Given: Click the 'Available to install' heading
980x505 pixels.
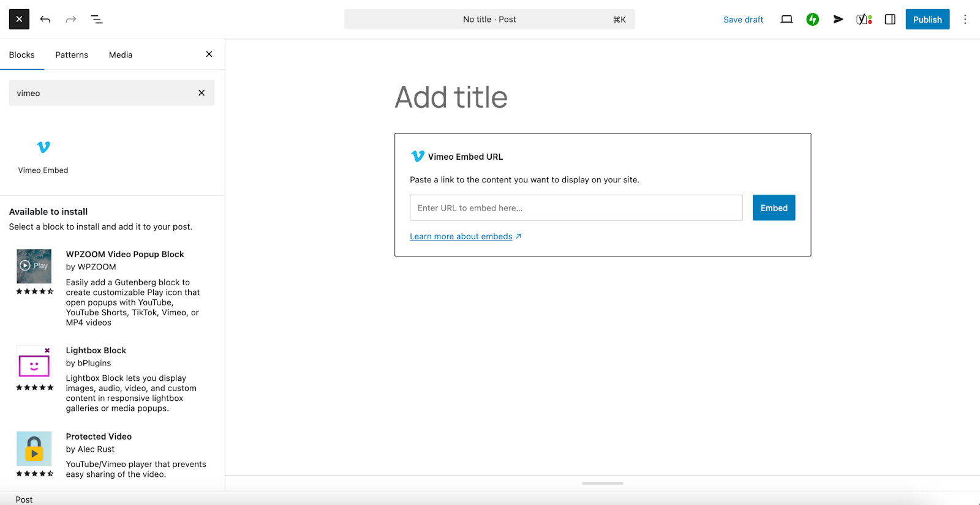Looking at the screenshot, I should [48, 212].
